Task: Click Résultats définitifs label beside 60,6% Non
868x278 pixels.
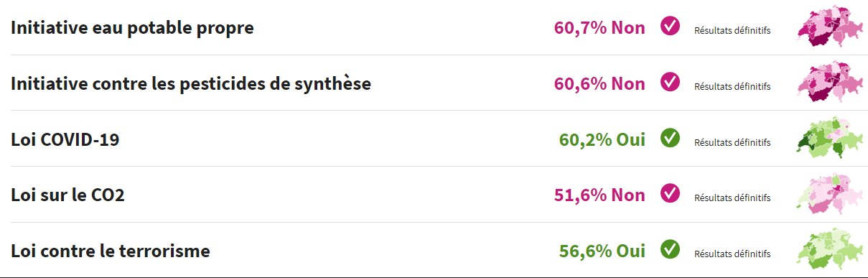Action: click(732, 86)
